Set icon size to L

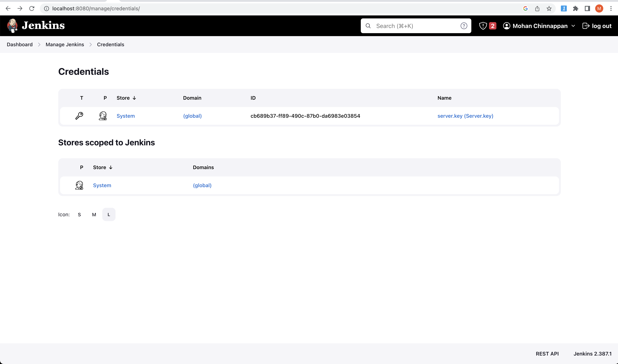click(109, 214)
